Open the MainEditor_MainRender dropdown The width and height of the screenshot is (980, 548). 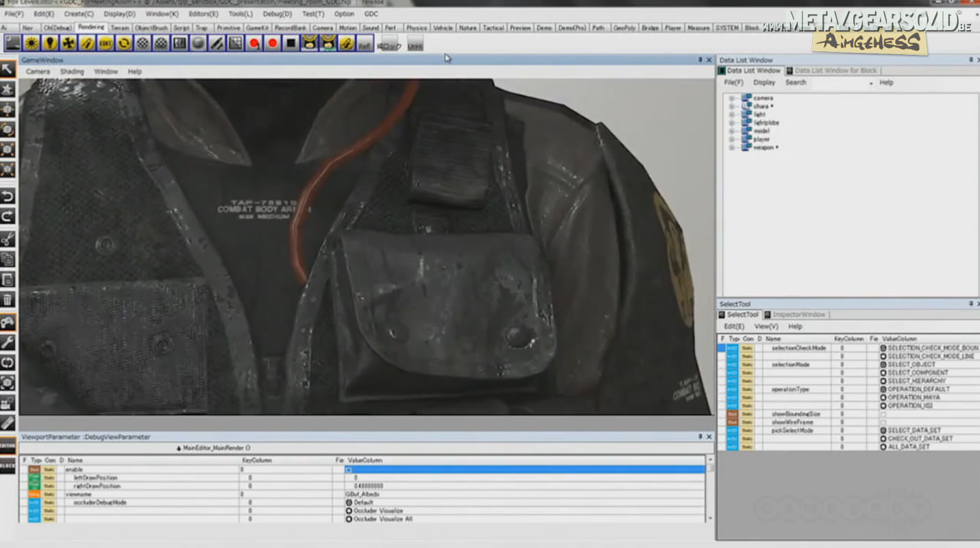[x=213, y=448]
